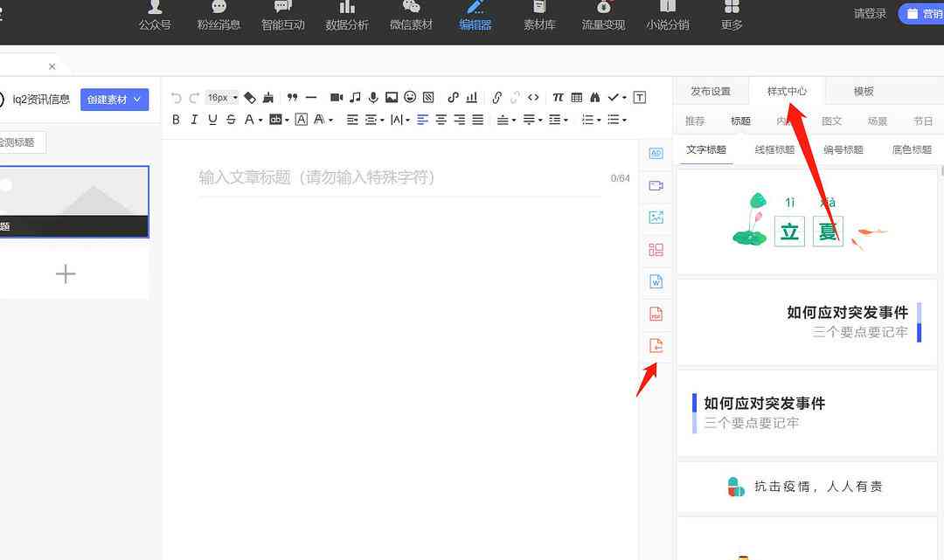Open the emoji smiley picker
The width and height of the screenshot is (944, 560).
coord(410,97)
